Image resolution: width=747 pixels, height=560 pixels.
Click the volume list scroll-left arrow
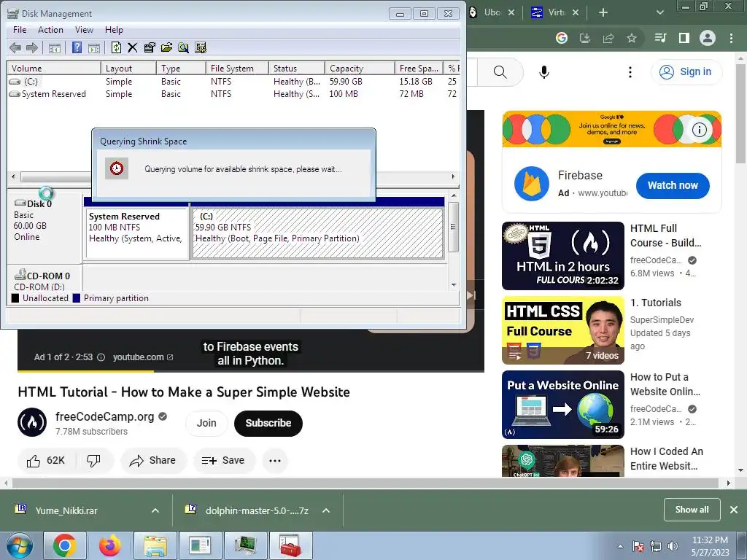(x=13, y=176)
